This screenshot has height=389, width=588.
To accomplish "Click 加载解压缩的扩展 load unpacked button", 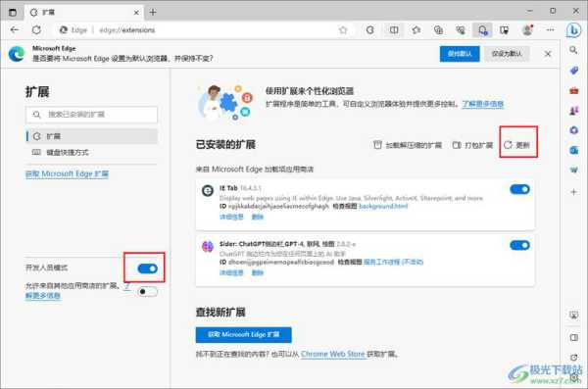I will (x=408, y=145).
